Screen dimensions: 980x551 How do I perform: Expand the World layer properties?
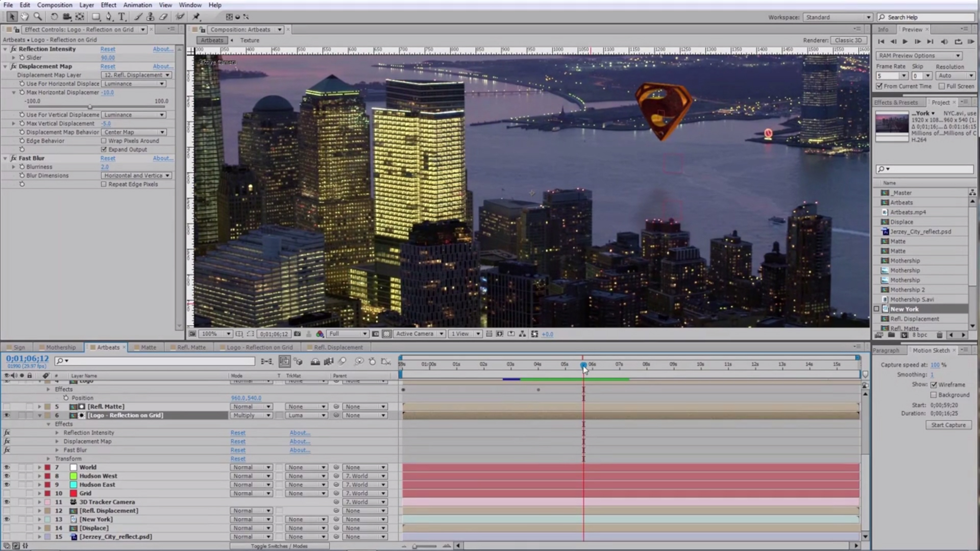pyautogui.click(x=39, y=467)
